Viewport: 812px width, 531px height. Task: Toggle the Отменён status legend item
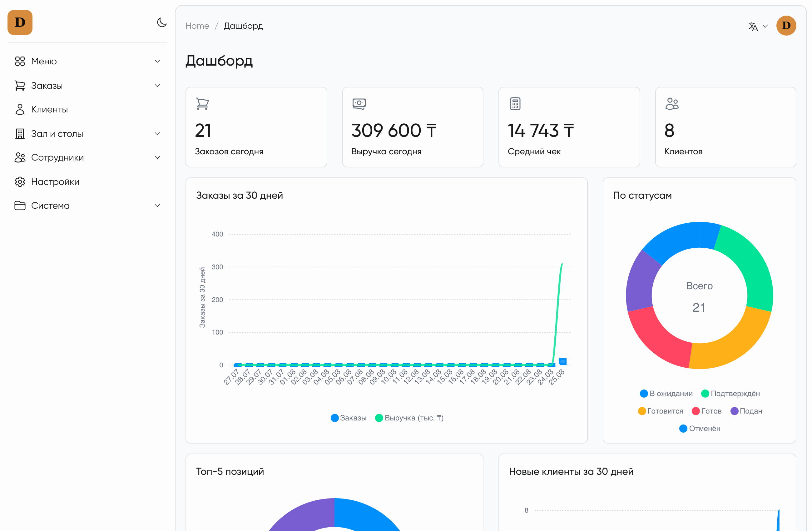(700, 429)
